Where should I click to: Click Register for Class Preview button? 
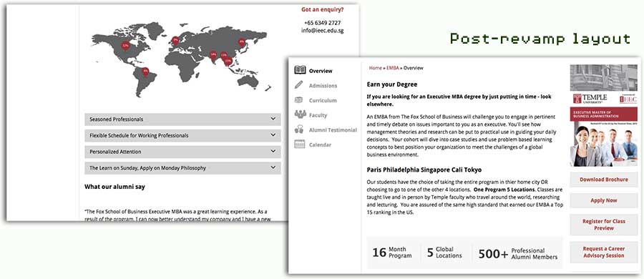pyautogui.click(x=604, y=225)
